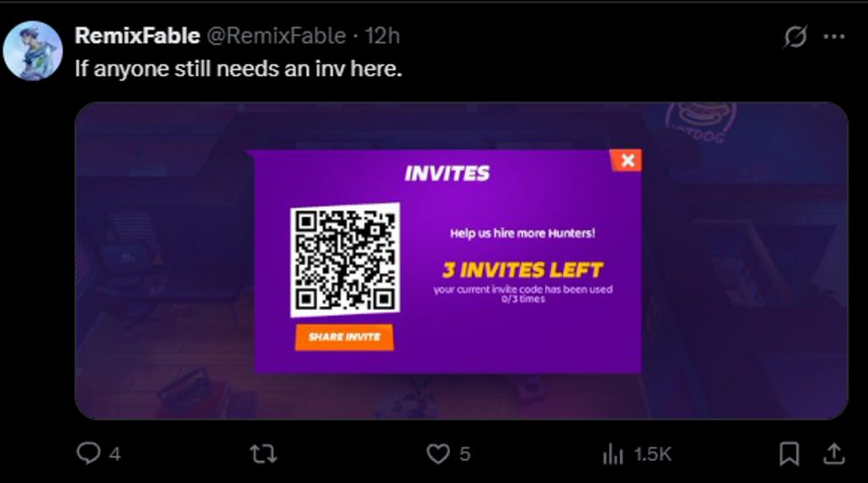Bookmark the post with the bookmark icon
Image resolution: width=868 pixels, height=483 pixels.
click(x=789, y=454)
